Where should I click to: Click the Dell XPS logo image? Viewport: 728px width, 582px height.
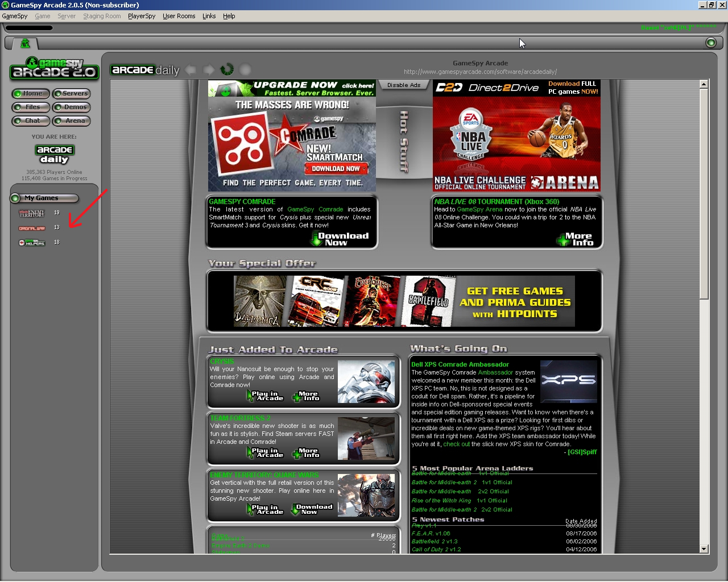(569, 381)
